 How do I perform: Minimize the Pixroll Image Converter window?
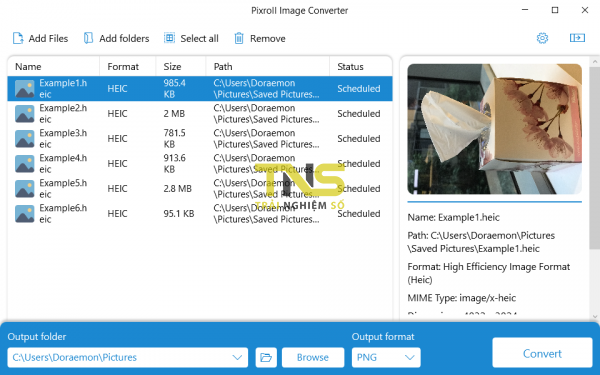point(525,10)
